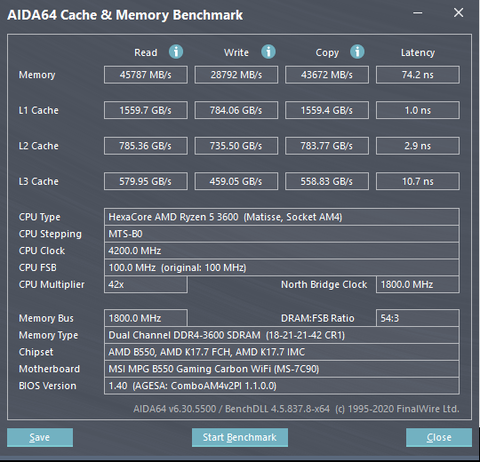Click the North Bridge Clock label
The image size is (480, 462).
324,285
